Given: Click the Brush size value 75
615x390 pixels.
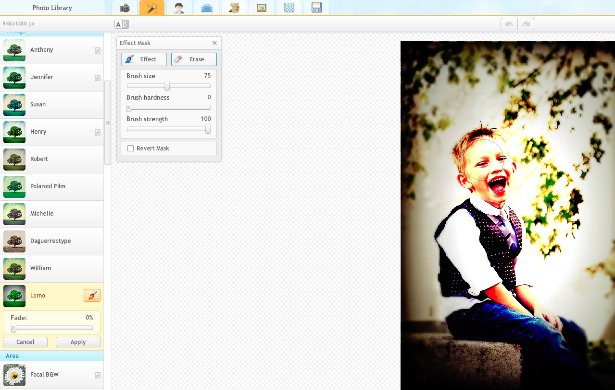Looking at the screenshot, I should pyautogui.click(x=207, y=75).
